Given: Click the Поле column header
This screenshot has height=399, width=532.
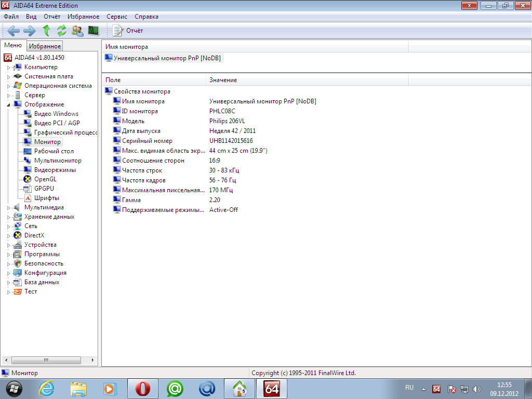Looking at the screenshot, I should point(154,80).
